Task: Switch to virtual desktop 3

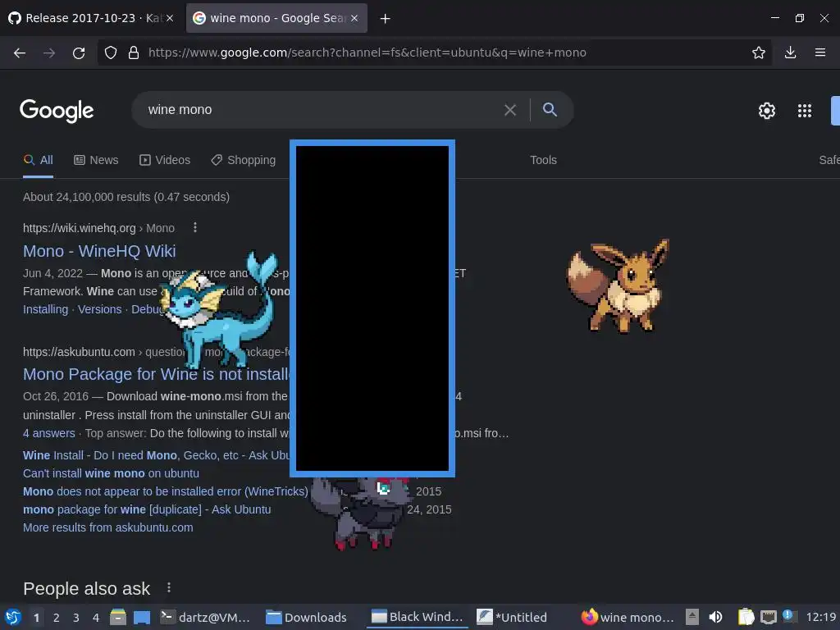Action: (x=76, y=618)
